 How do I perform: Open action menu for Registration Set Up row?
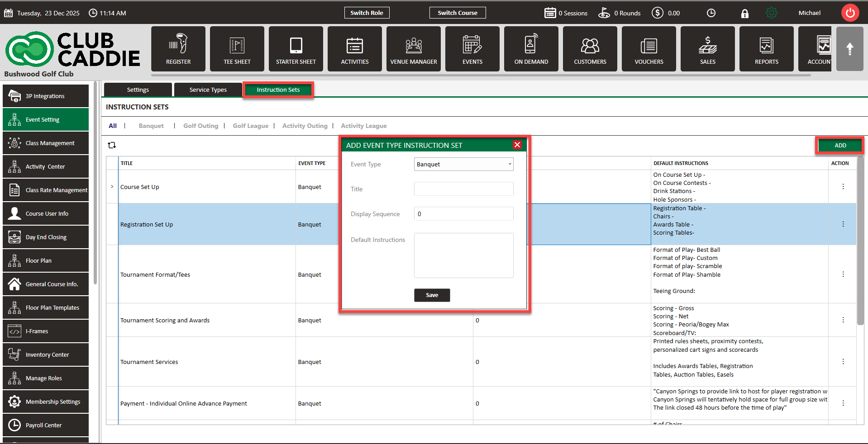pyautogui.click(x=843, y=224)
